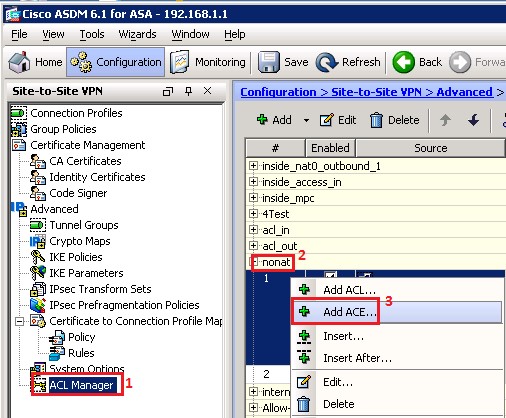506x418 pixels.
Task: Move rule down with down arrow
Action: (473, 120)
